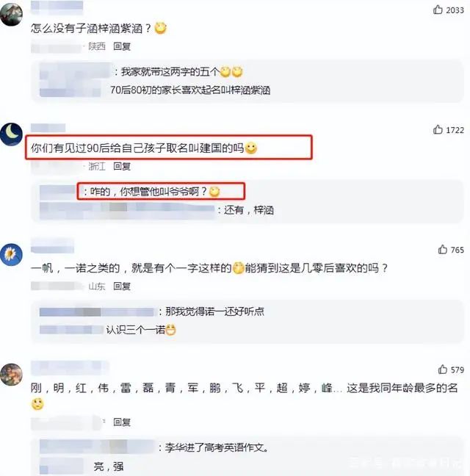
Task: Click 回复 under the 刚，明，红 comment
Action: [x=122, y=422]
